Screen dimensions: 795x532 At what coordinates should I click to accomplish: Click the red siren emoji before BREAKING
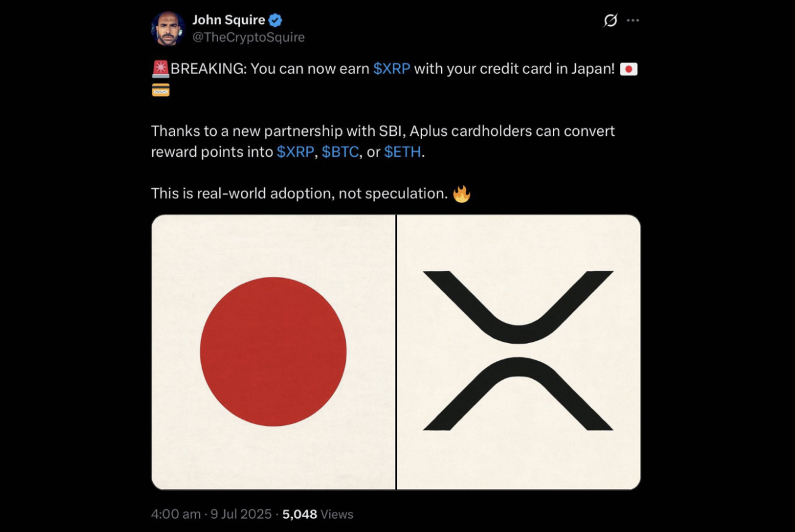click(x=161, y=69)
